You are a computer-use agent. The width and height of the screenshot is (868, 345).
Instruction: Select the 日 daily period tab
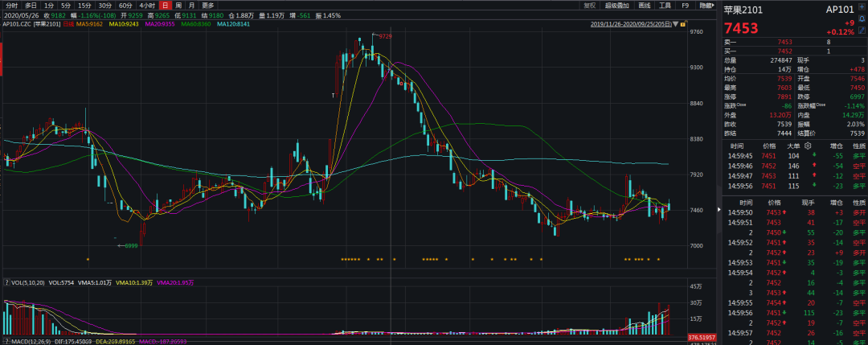tap(165, 6)
